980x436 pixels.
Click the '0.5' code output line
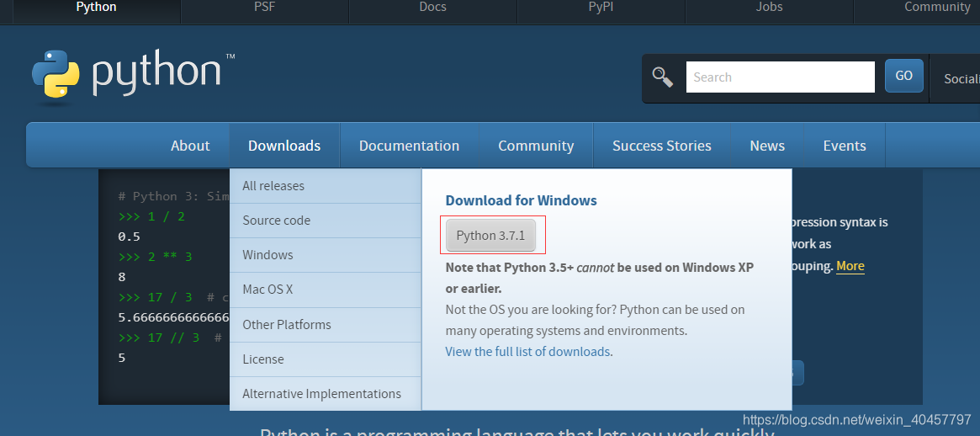(x=129, y=237)
